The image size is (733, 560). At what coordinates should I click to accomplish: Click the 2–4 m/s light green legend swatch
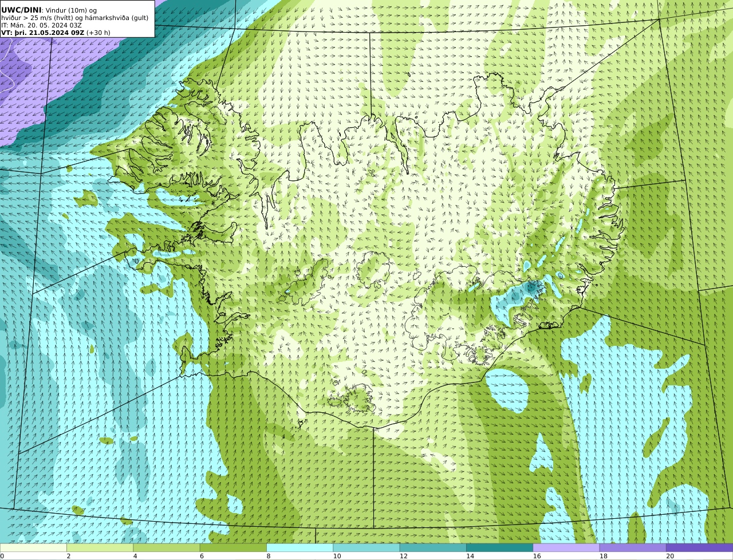click(100, 548)
